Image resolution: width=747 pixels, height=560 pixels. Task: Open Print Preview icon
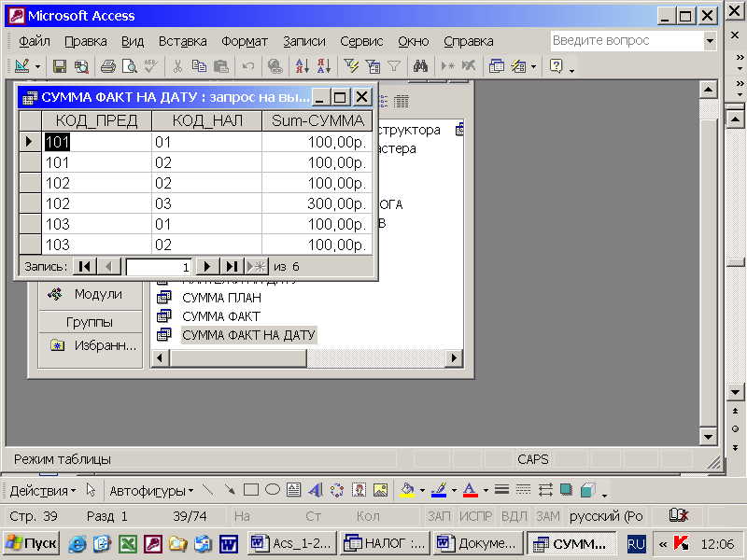click(x=129, y=66)
